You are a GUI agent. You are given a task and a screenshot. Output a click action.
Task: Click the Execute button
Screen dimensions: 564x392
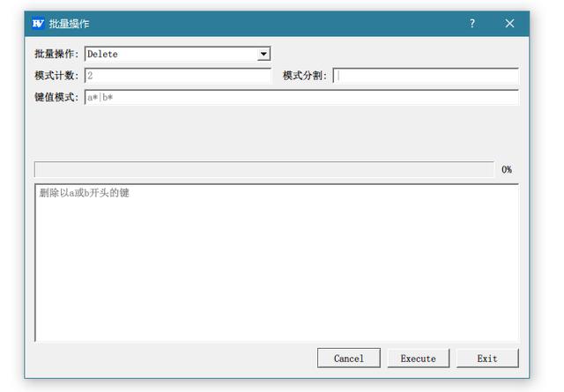tap(419, 359)
